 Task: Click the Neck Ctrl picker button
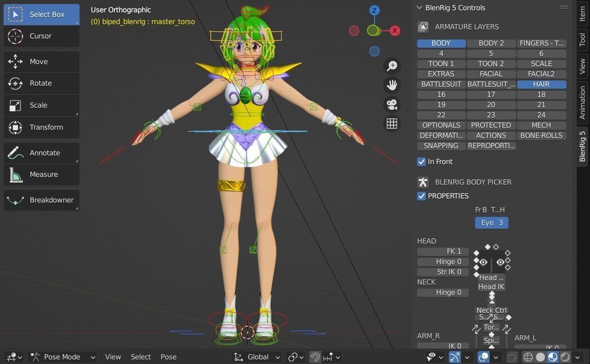tap(491, 310)
